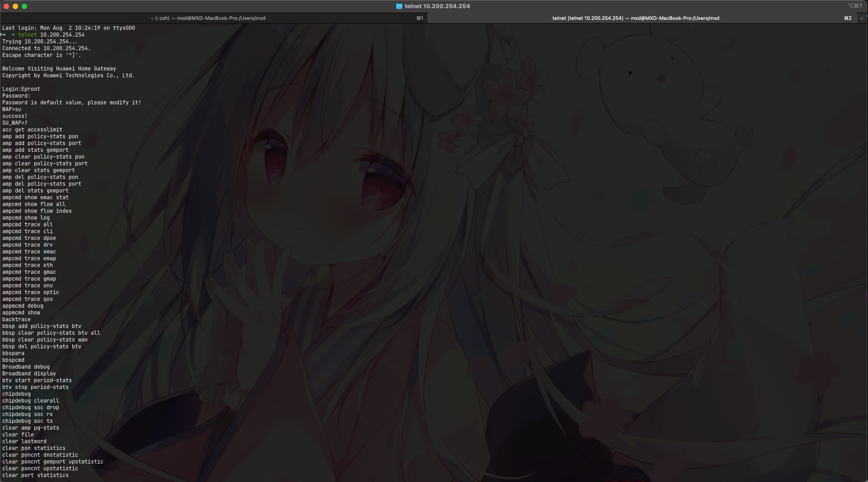The width and height of the screenshot is (868, 482).
Task: Click the 'Last login: Mon Aug 2' line
Action: [x=69, y=28]
